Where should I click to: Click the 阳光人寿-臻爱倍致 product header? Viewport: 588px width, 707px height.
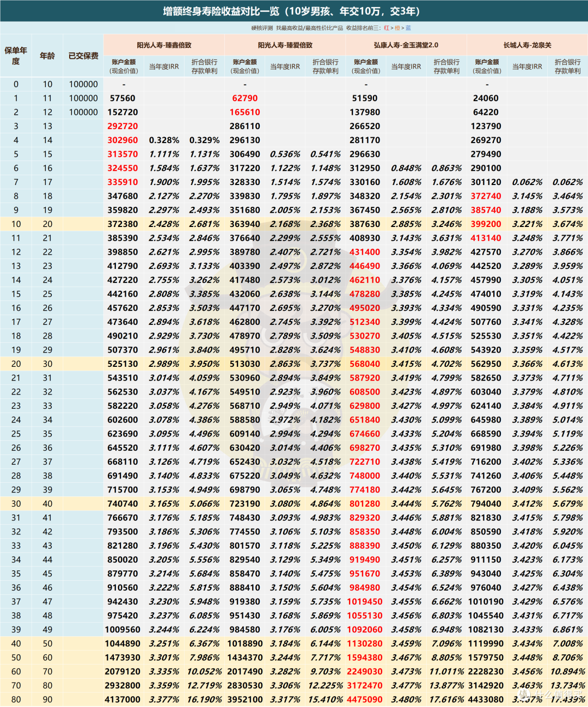(285, 45)
